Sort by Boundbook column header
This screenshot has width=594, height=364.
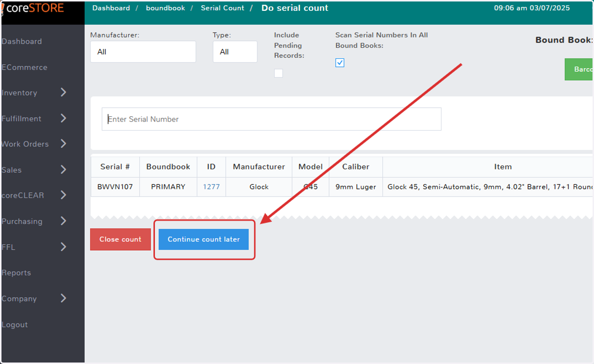click(168, 167)
